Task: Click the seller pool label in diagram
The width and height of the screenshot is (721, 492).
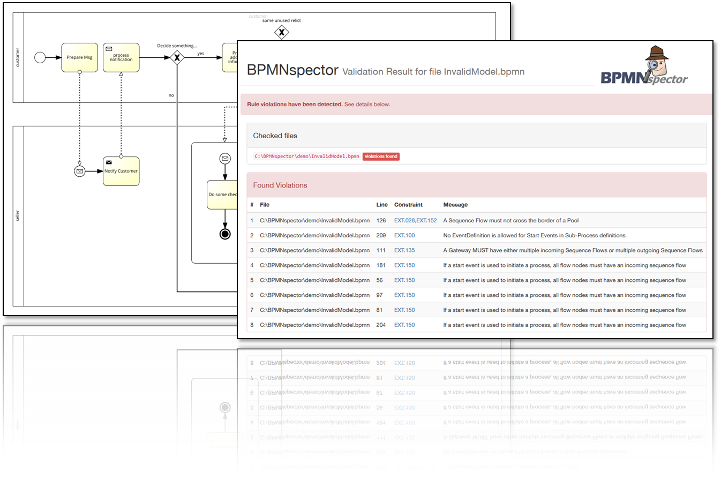Action: pos(18,216)
